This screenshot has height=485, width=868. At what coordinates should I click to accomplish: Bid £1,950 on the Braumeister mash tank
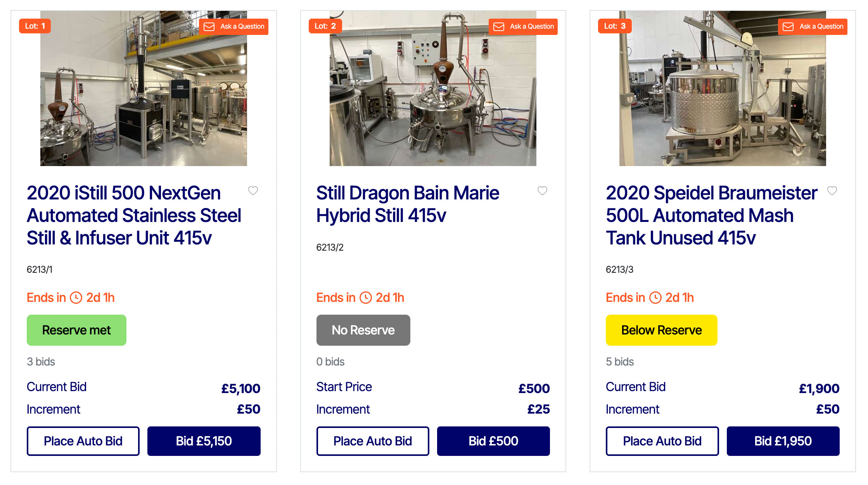pos(783,441)
